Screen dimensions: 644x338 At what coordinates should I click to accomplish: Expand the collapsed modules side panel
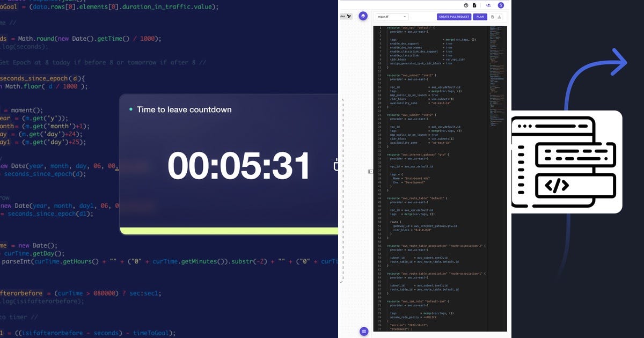pos(370,171)
